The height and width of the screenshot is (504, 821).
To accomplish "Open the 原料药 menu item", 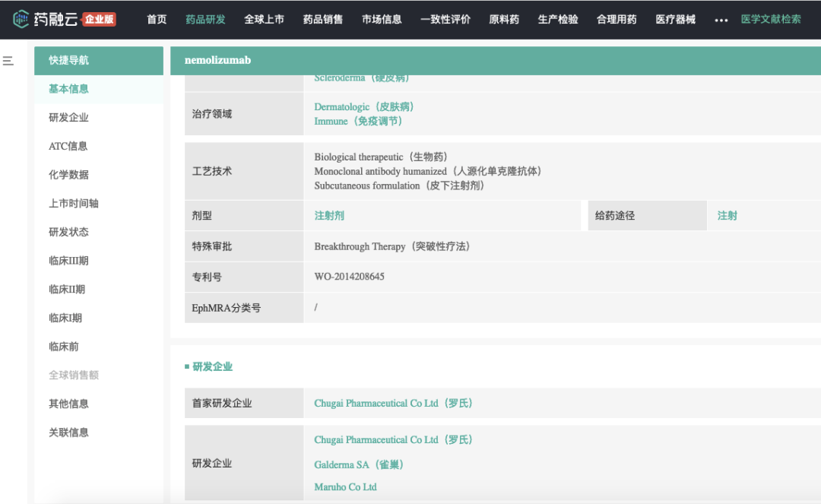I will [504, 19].
